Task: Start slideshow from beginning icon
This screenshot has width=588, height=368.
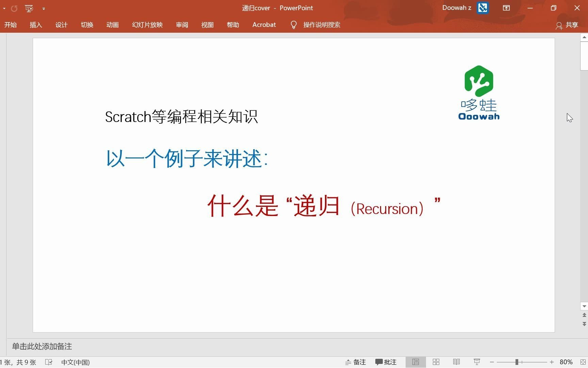Action: [x=29, y=8]
